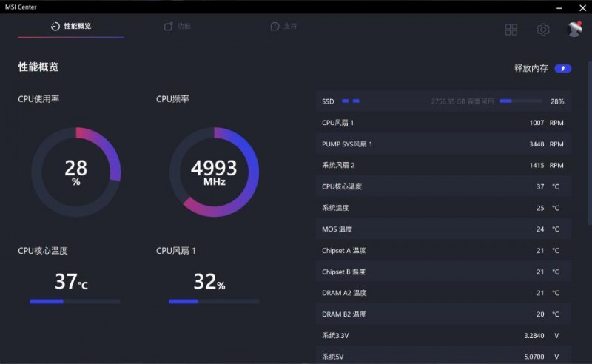Switch to the 功能 tab
The width and height of the screenshot is (592, 364).
178,26
